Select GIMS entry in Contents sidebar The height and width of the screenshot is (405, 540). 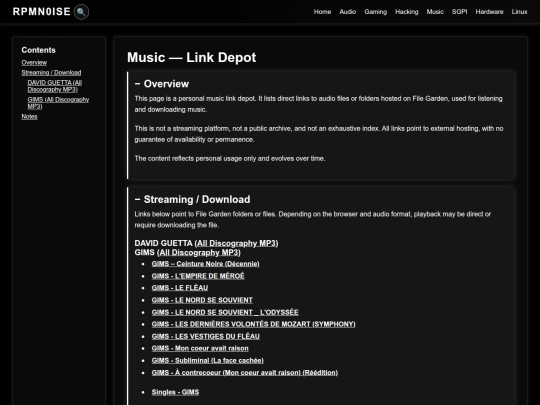pos(58,103)
